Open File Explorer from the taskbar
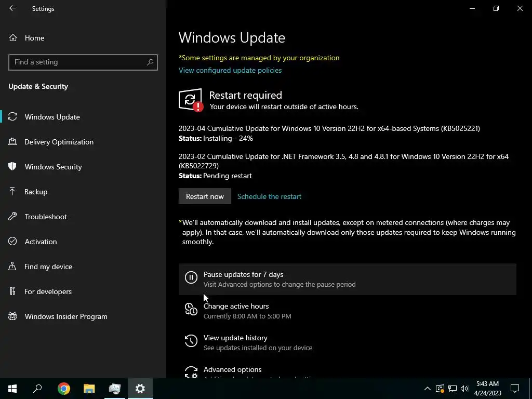 coord(89,389)
